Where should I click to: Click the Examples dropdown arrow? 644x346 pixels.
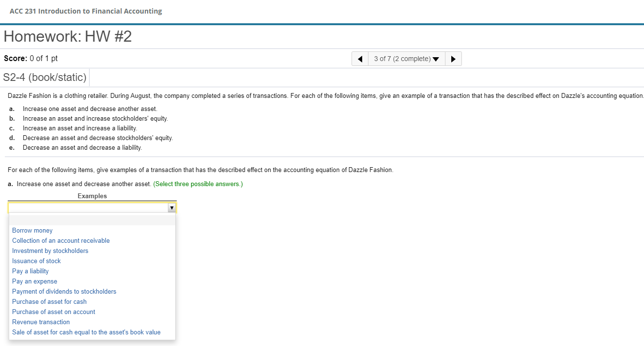(x=171, y=207)
